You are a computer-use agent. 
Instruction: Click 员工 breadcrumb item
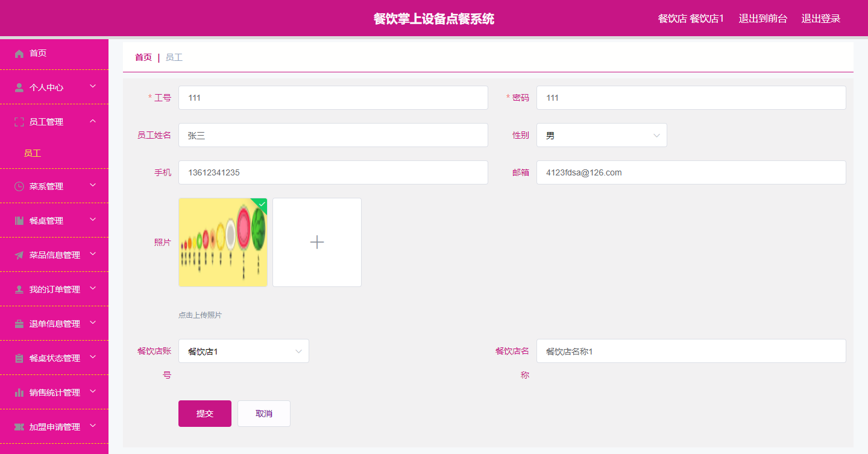click(x=174, y=57)
